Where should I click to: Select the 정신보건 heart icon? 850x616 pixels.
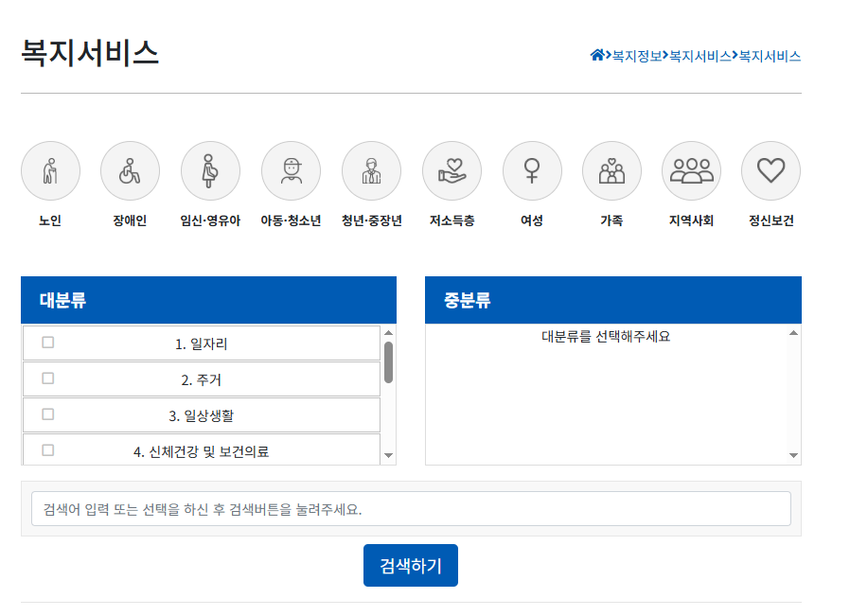click(770, 171)
